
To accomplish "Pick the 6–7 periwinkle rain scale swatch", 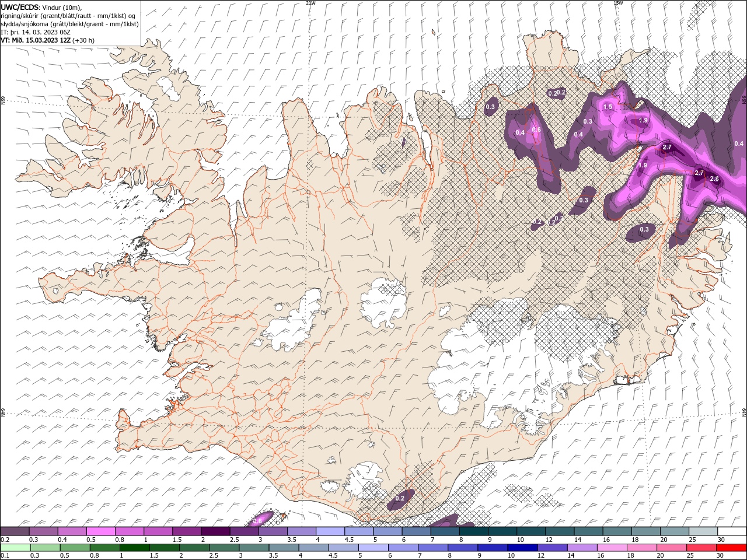I will coord(402,548).
